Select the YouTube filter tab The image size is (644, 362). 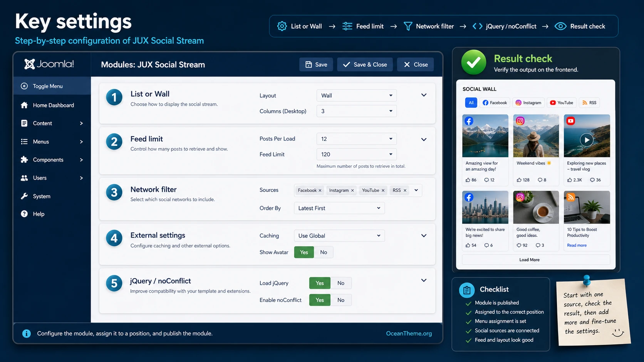click(562, 103)
